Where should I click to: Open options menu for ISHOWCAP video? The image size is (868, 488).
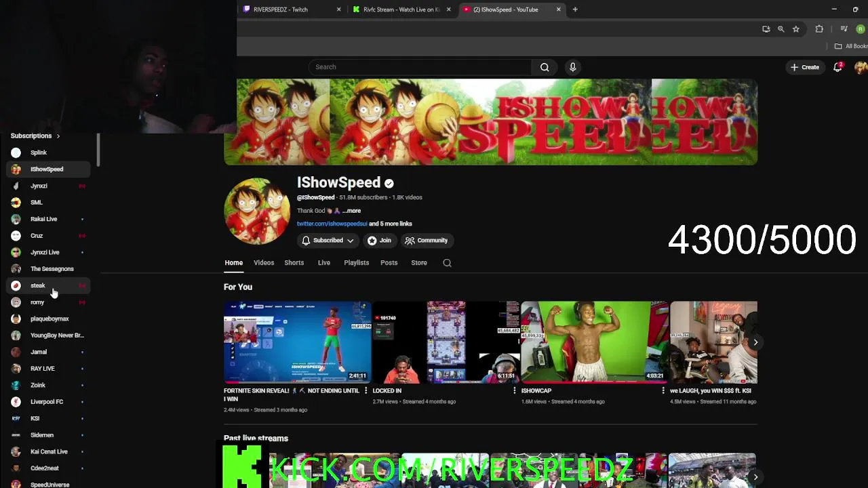coord(663,391)
